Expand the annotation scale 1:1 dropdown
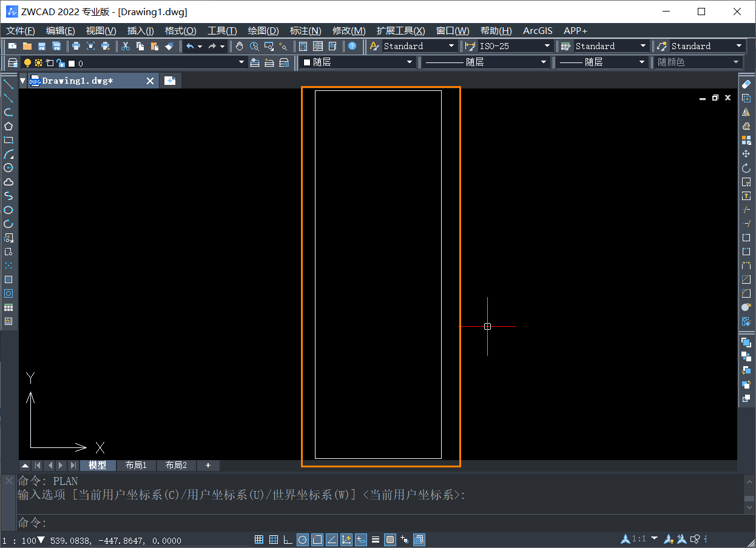This screenshot has height=548, width=756. pos(654,538)
